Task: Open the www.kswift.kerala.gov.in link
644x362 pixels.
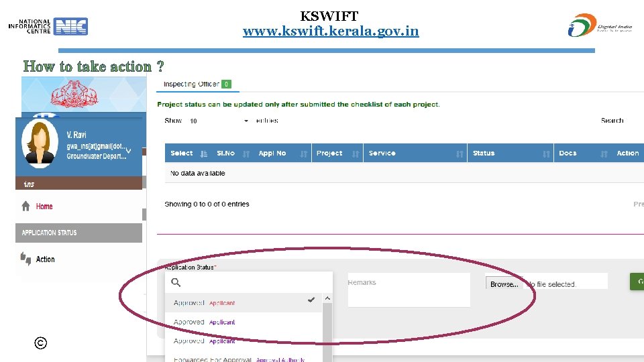Action: pos(331,32)
